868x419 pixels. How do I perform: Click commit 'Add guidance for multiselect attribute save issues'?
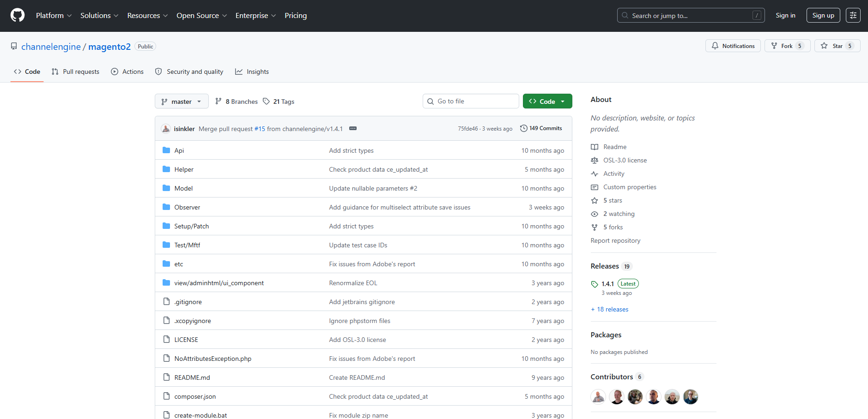click(x=400, y=207)
